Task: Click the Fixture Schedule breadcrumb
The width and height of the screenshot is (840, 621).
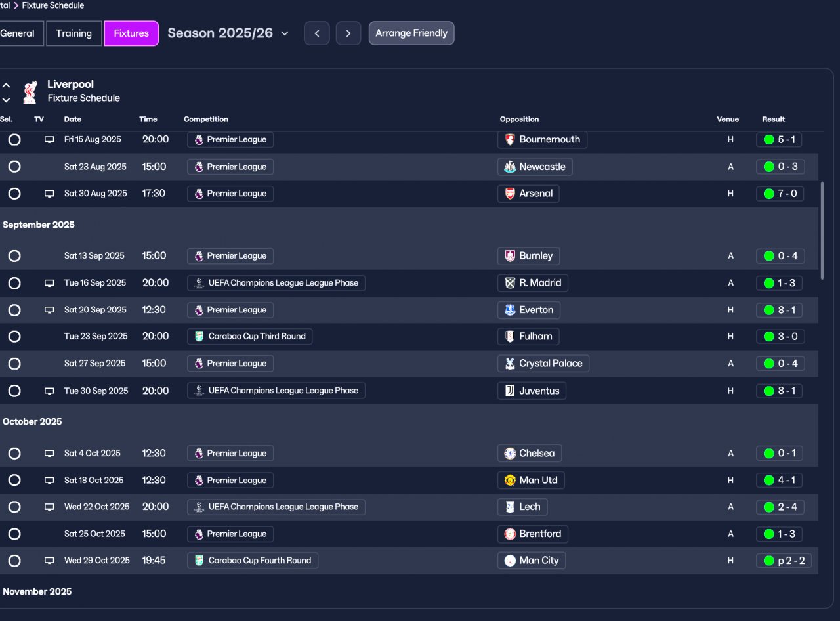Action: [x=53, y=5]
